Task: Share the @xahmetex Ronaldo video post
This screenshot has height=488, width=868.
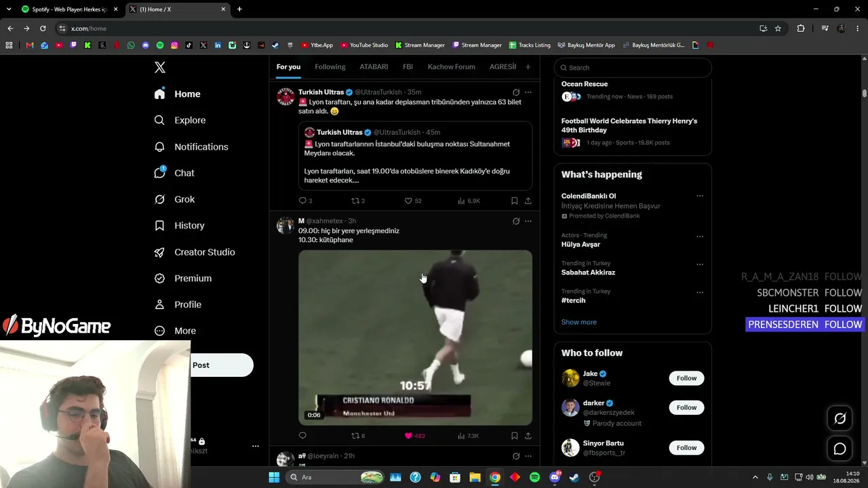Action: [528, 436]
